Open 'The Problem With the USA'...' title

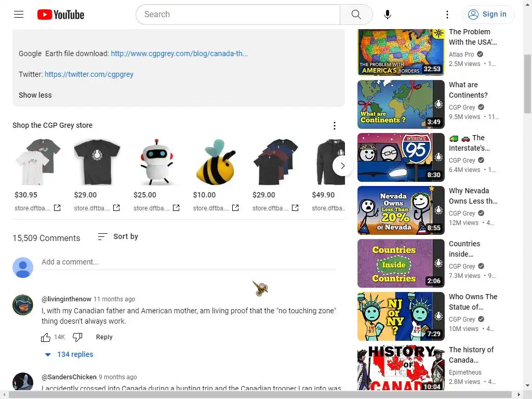(x=473, y=37)
